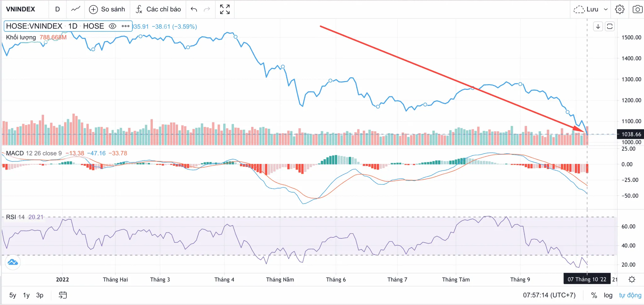Click the Lưu save button

(x=586, y=9)
